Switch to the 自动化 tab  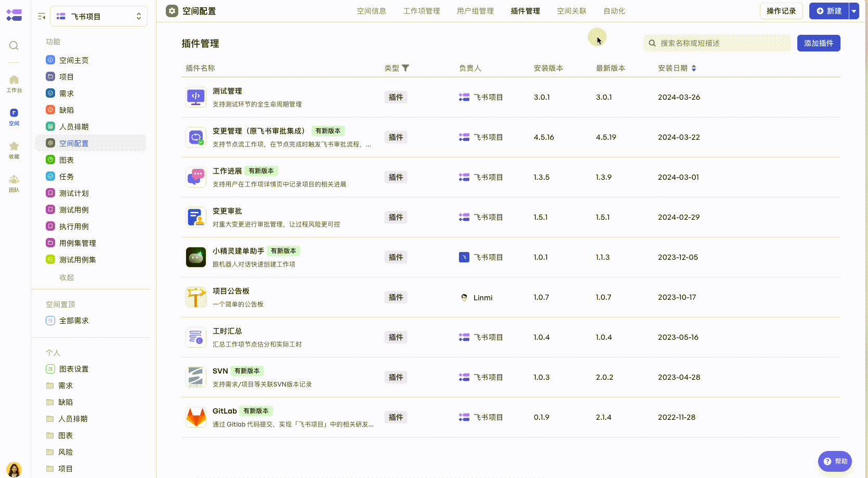point(614,11)
